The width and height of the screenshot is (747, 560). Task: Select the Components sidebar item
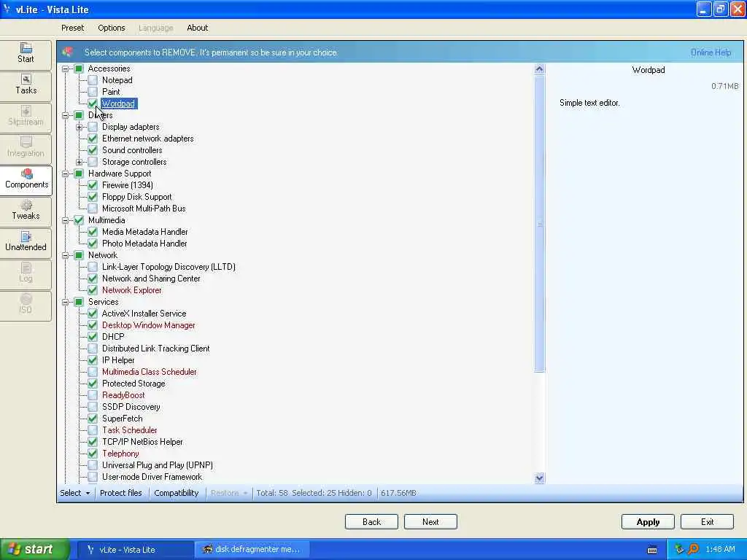(x=26, y=179)
